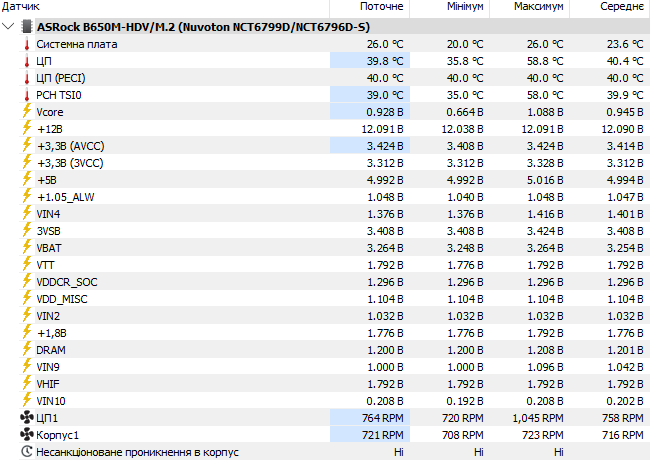Click the minimum value 0.664 В

click(465, 112)
